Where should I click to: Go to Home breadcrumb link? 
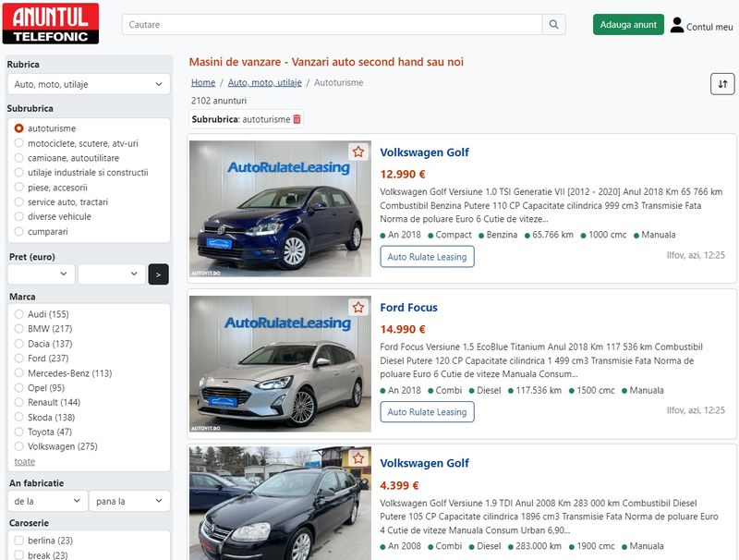(x=203, y=82)
